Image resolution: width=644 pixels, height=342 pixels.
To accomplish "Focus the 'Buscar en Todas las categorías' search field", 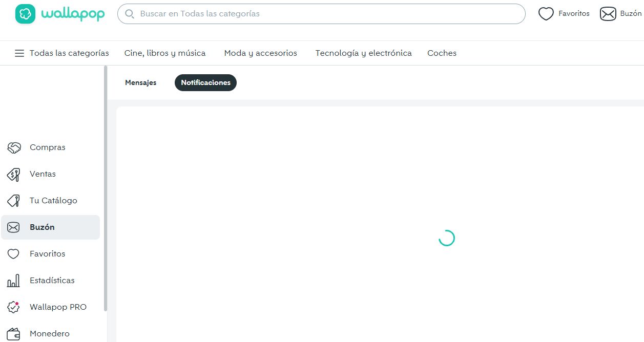I will coord(321,14).
